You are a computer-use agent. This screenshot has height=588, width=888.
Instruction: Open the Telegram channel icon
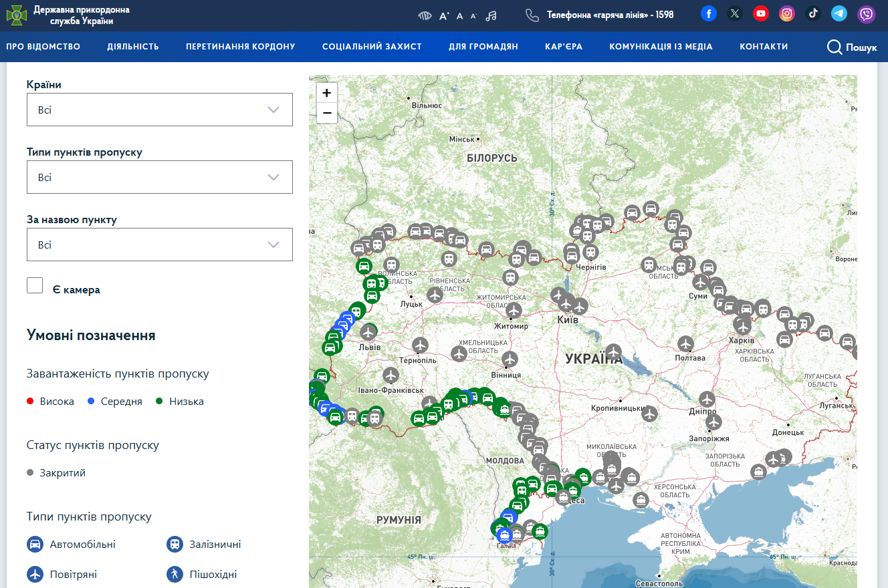pos(839,13)
